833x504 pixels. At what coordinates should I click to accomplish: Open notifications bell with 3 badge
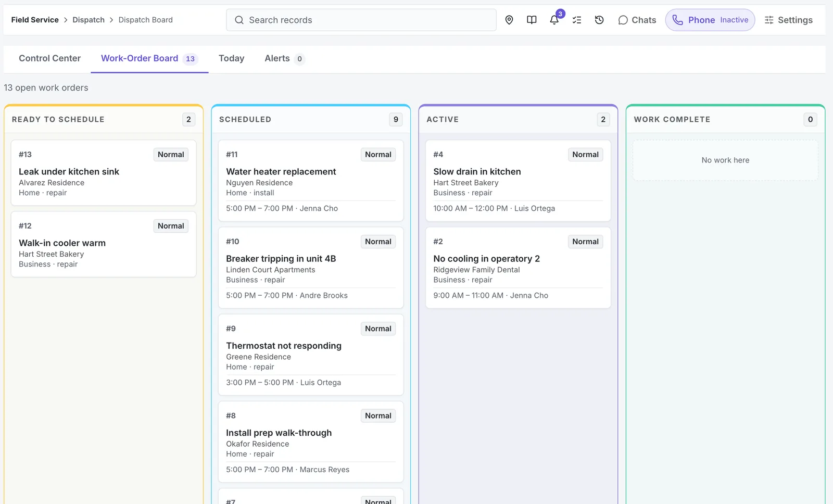tap(554, 20)
